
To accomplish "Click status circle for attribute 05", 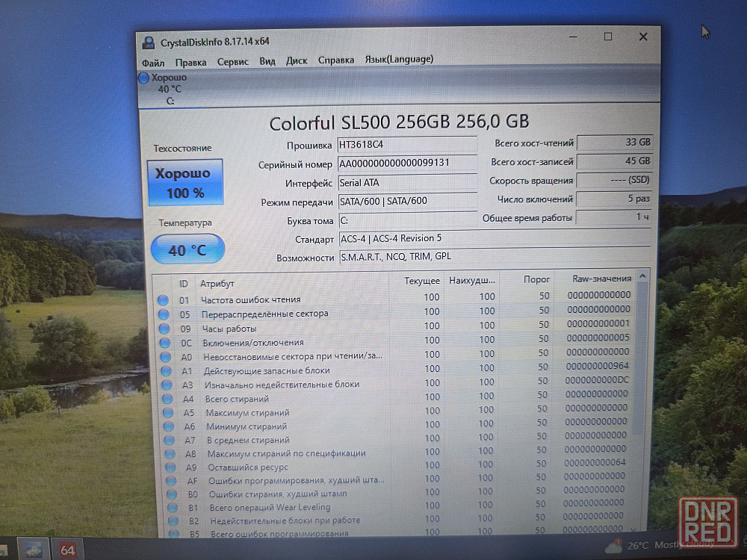I will [x=164, y=314].
